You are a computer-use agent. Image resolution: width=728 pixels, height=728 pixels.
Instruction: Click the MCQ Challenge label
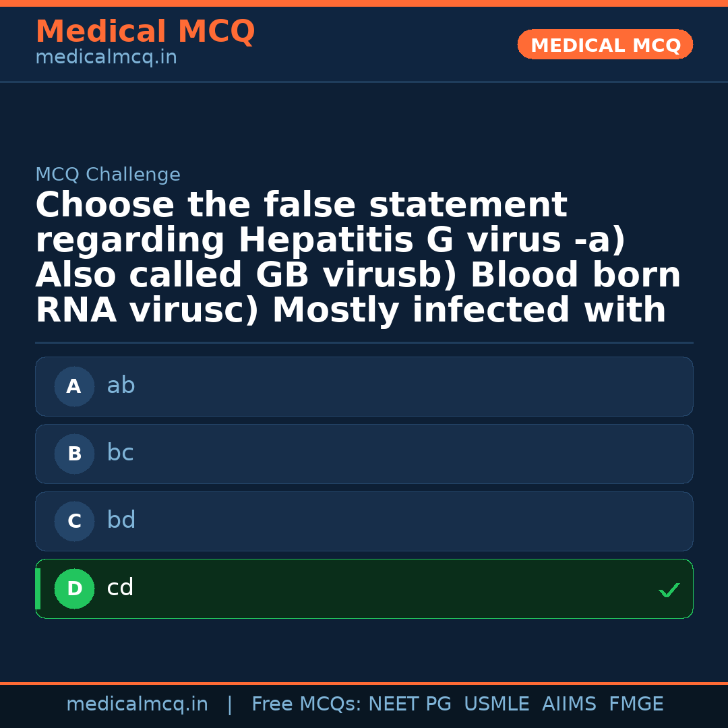coord(108,175)
